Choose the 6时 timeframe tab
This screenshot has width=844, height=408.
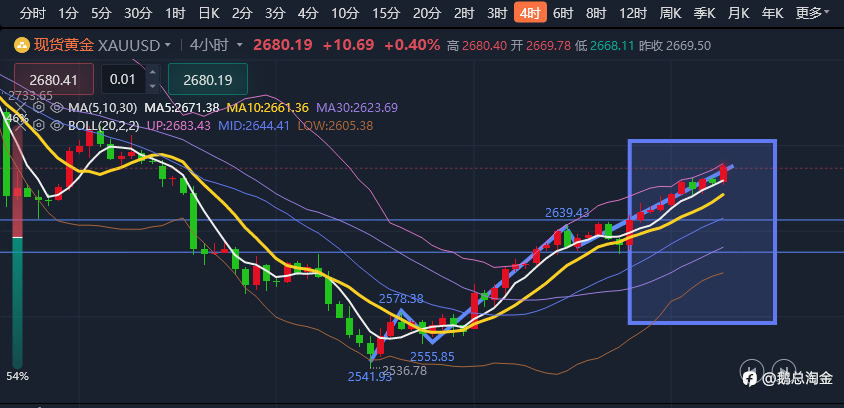tap(563, 13)
